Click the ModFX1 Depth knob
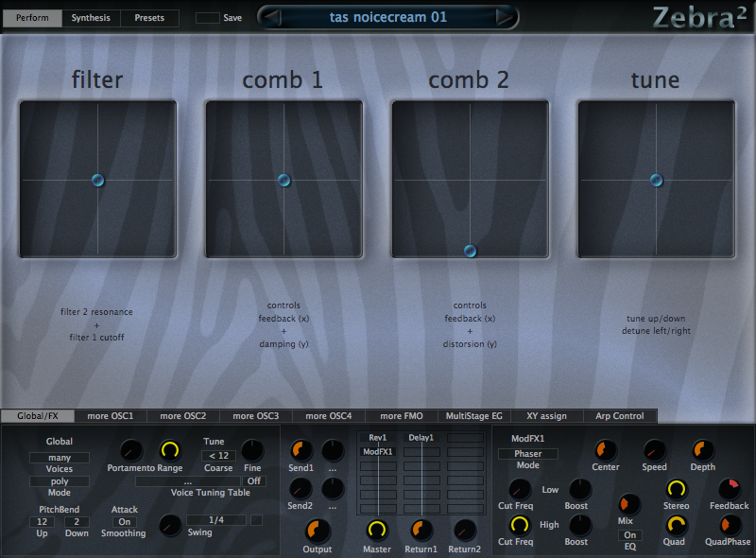Image resolution: width=756 pixels, height=558 pixels. coord(703,450)
